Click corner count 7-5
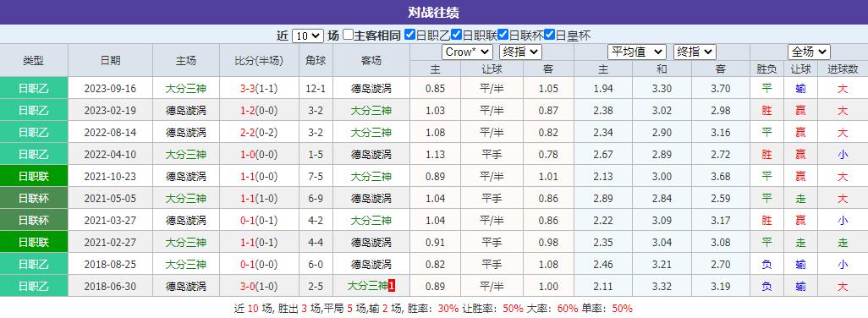The height and width of the screenshot is (318, 868). [316, 177]
